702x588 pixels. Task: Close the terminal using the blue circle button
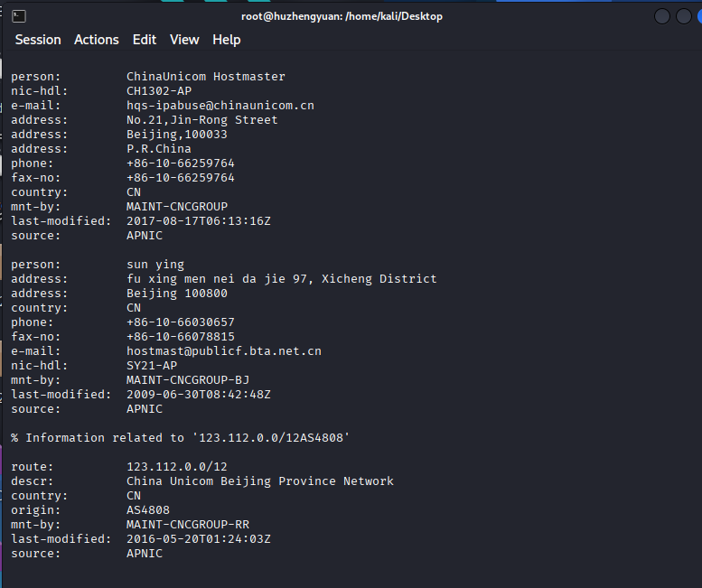click(x=700, y=16)
